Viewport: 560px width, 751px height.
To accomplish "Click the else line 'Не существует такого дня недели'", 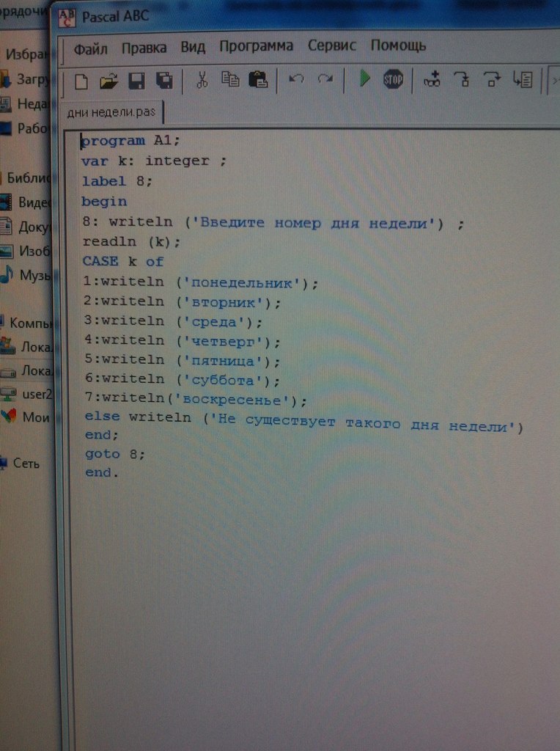I will [304, 421].
